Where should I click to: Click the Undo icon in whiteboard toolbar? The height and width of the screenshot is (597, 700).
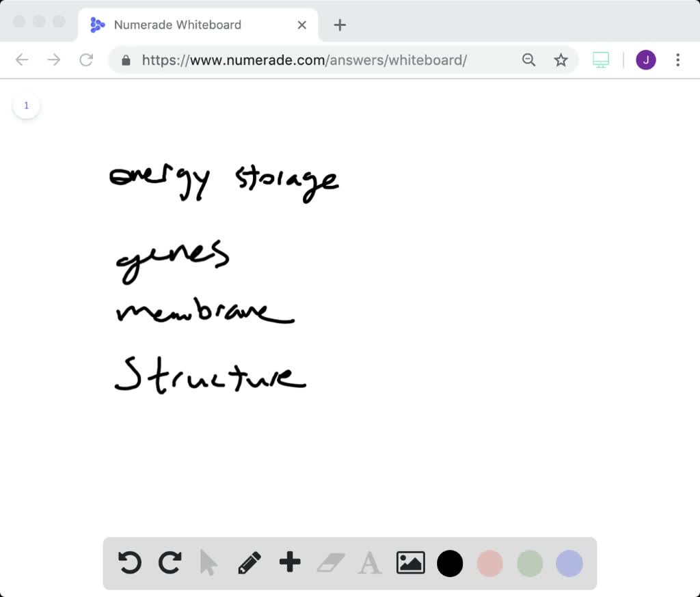click(130, 564)
